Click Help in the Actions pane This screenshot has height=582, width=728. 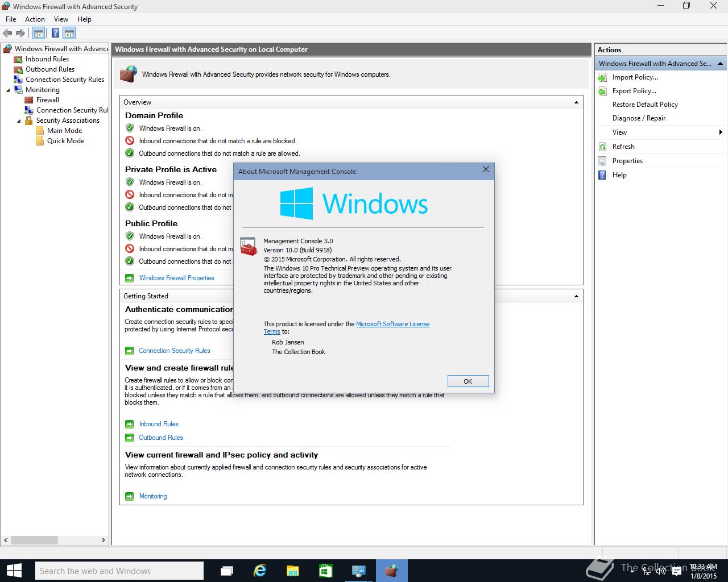point(619,175)
